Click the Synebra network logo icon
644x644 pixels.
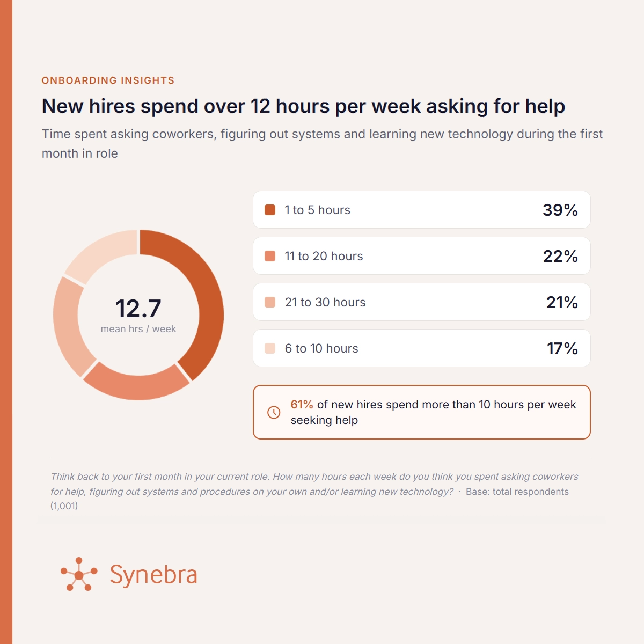click(x=79, y=574)
